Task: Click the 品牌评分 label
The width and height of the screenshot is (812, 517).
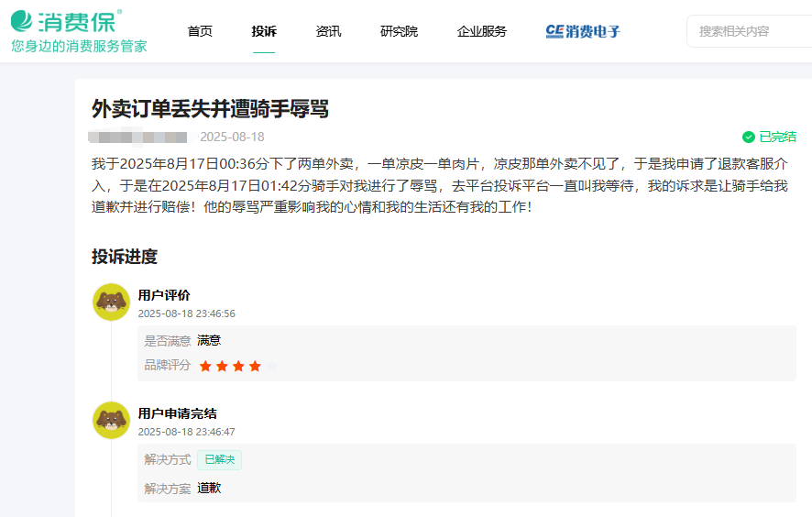Action: [168, 365]
